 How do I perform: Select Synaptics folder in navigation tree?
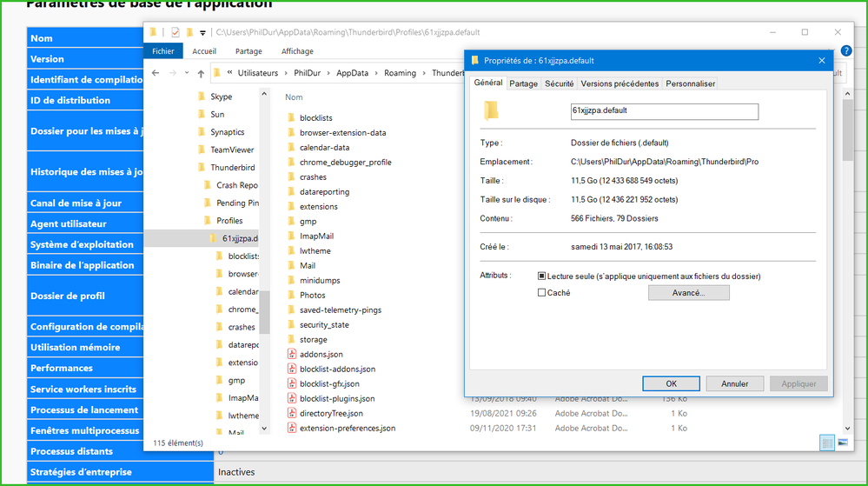pos(227,132)
